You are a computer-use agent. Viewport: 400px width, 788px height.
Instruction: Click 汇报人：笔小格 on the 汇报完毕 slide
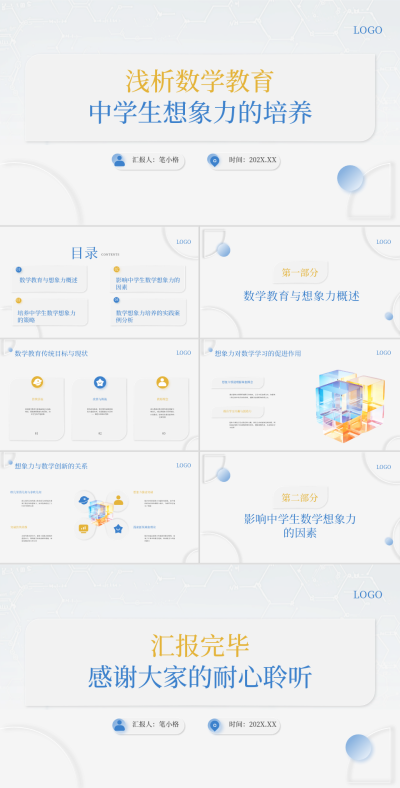(x=155, y=725)
